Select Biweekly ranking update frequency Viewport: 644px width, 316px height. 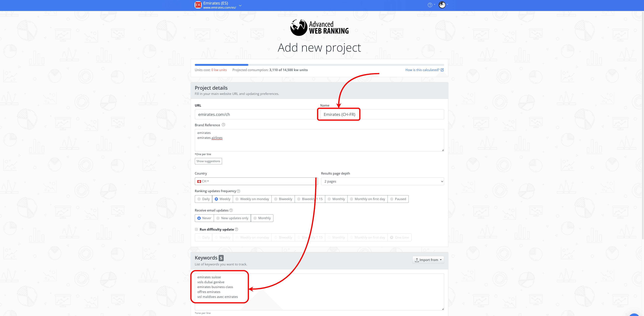(x=283, y=199)
